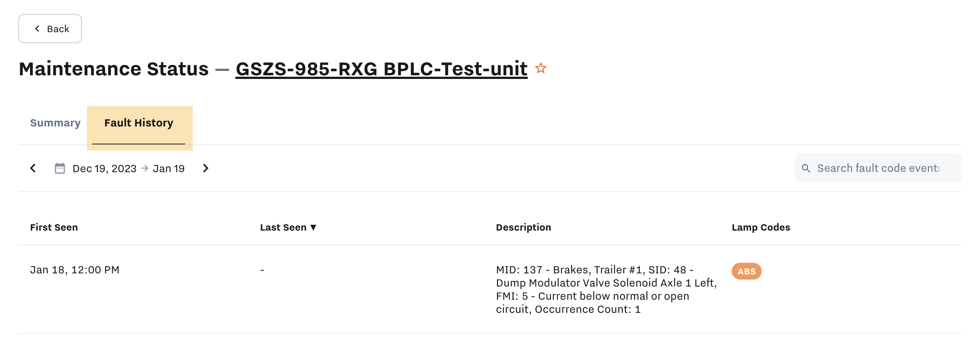The width and height of the screenshot is (980, 345).
Task: Switch to the Summary tab
Action: 55,123
